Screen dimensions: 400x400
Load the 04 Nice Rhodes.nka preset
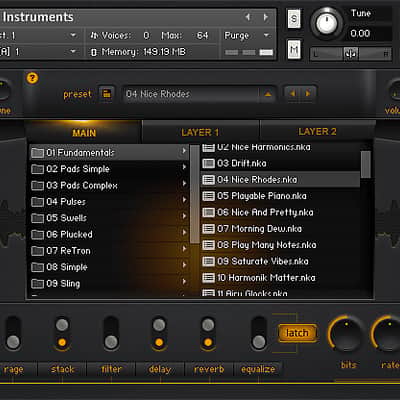(x=280, y=180)
